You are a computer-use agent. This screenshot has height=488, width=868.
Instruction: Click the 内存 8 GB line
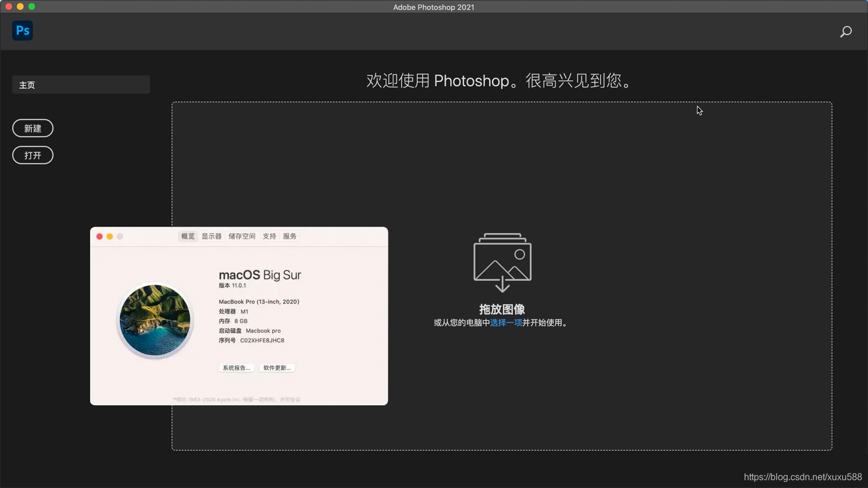pyautogui.click(x=233, y=321)
